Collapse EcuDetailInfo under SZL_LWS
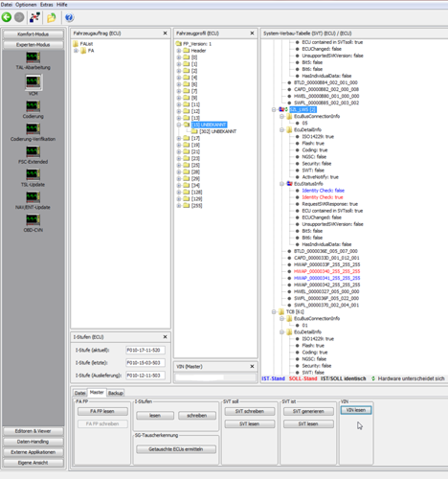 tap(282, 129)
